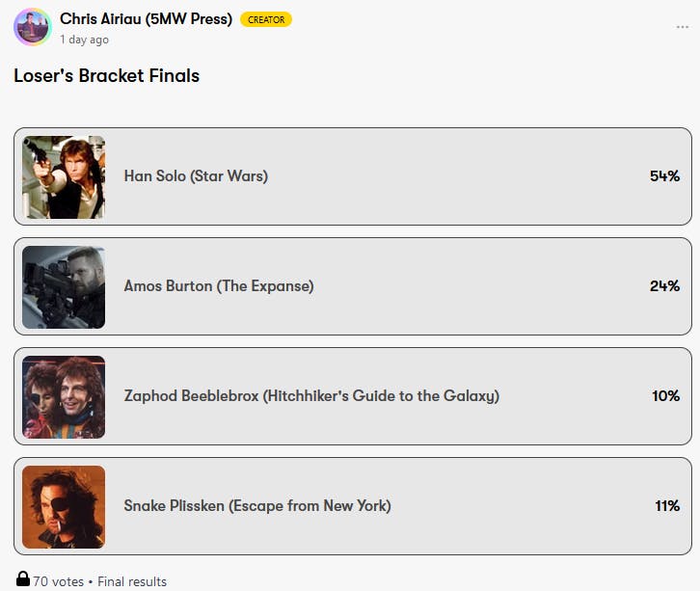Open the "1 day ago" timestamp link
Screen dimensions: 700x591
tap(84, 40)
